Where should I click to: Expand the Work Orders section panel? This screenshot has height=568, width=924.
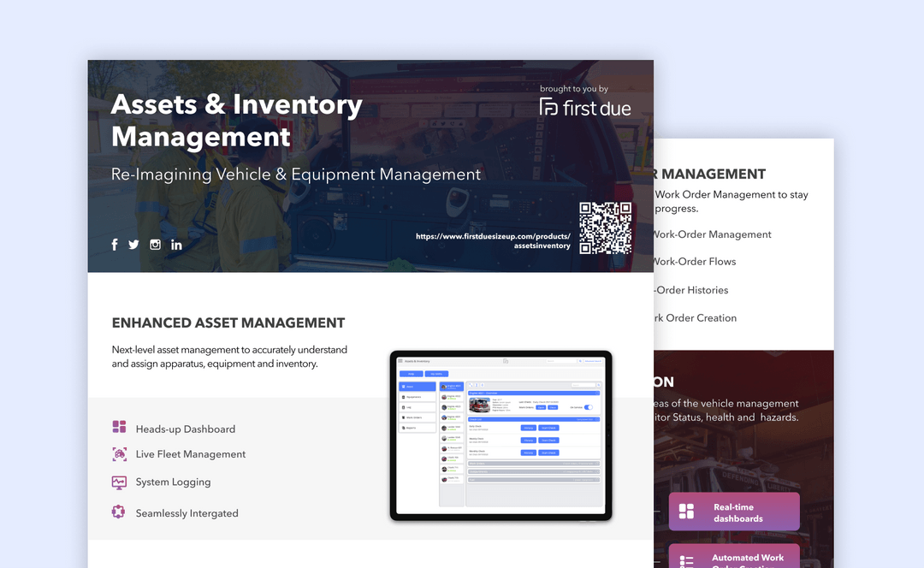[534, 464]
